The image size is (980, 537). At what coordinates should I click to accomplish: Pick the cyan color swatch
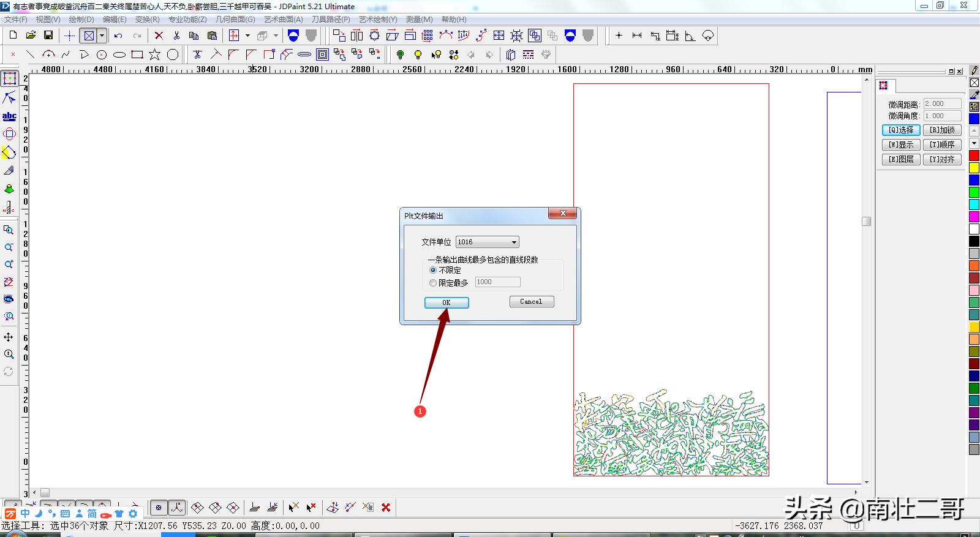974,205
